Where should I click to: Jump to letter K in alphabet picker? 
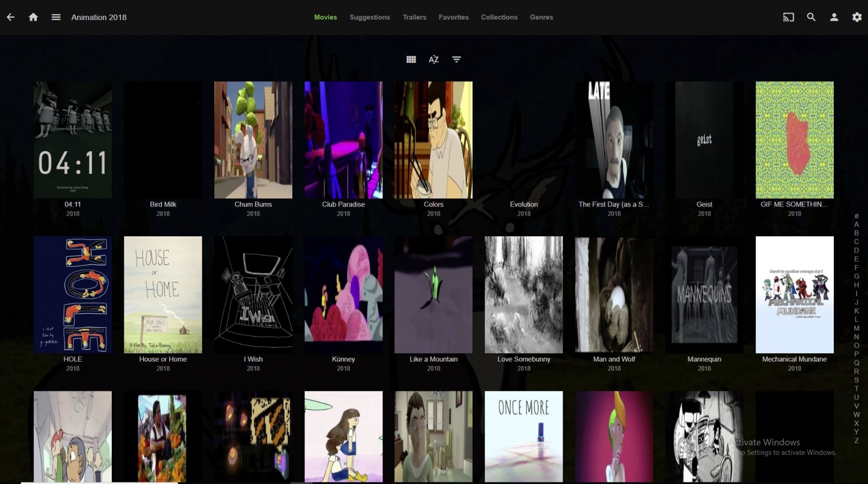tap(857, 311)
